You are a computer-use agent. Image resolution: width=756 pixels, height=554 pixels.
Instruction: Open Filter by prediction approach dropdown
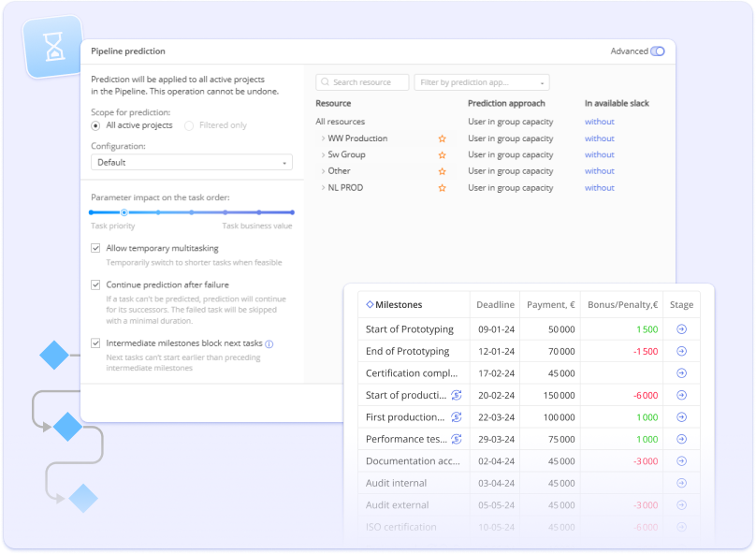click(482, 82)
